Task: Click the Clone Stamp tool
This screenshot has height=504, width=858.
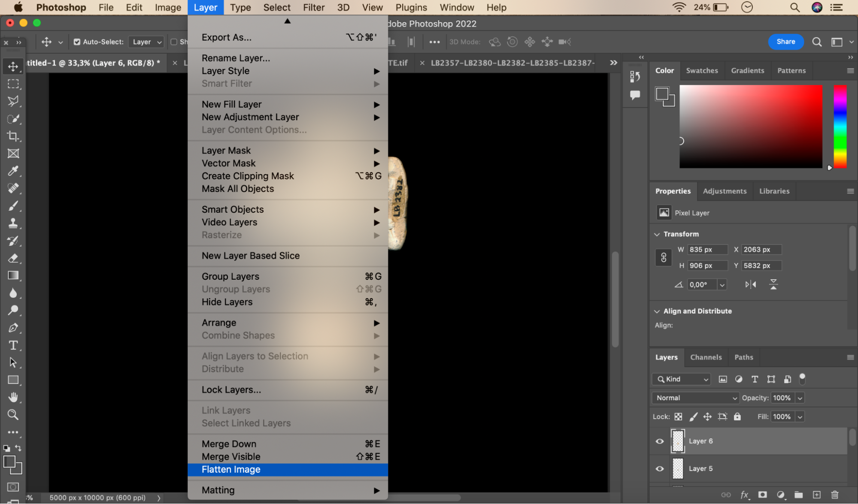Action: tap(13, 223)
